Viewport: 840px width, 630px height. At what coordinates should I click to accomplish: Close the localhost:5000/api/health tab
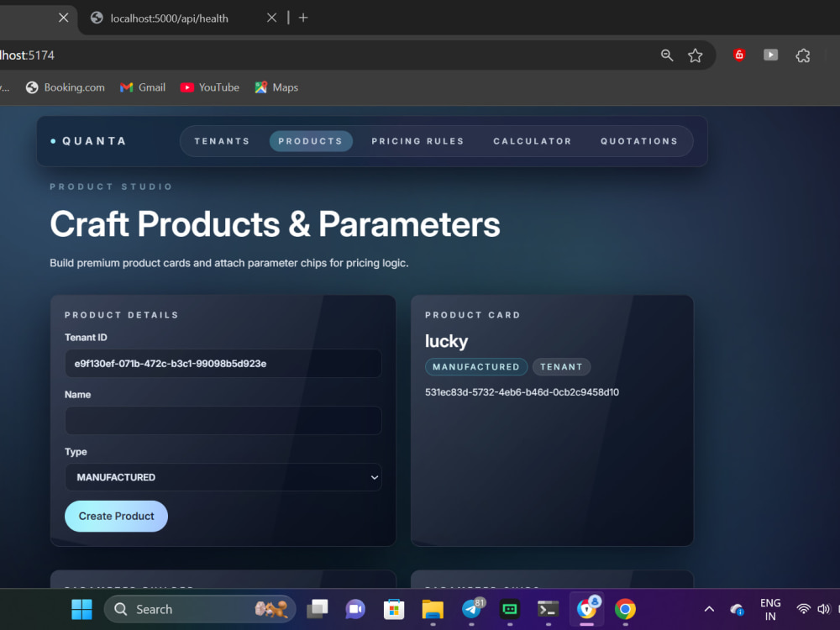coord(271,18)
